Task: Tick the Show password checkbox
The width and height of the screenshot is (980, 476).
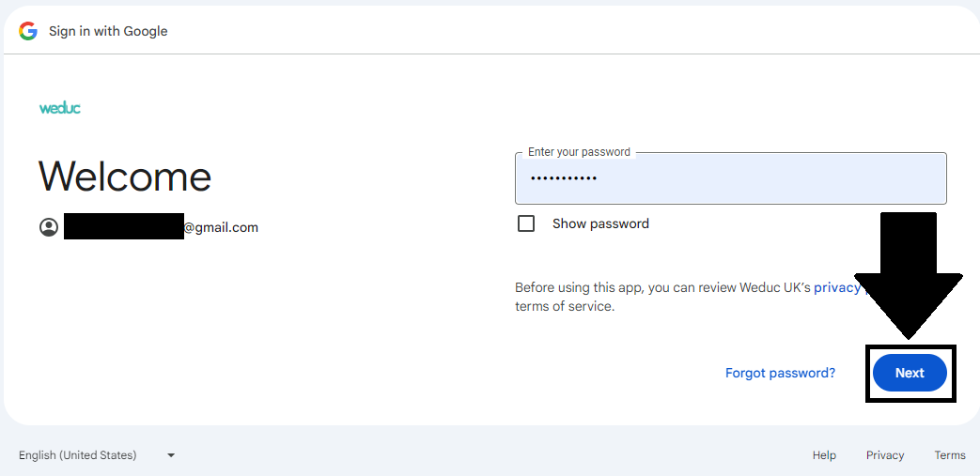Action: tap(526, 223)
